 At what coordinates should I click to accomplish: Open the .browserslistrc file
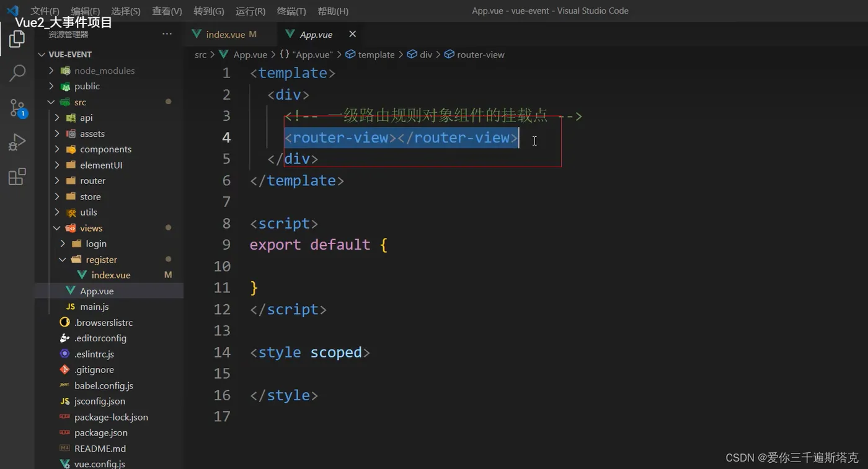(109, 323)
